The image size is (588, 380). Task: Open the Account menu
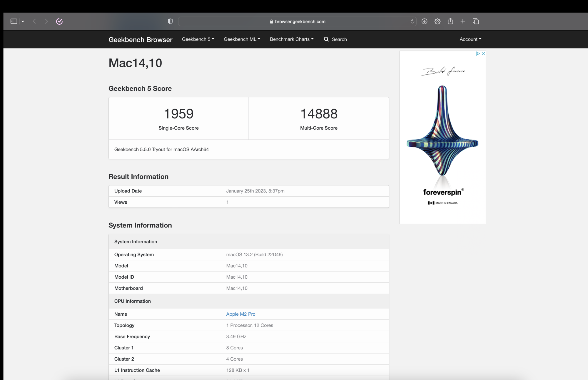[470, 39]
